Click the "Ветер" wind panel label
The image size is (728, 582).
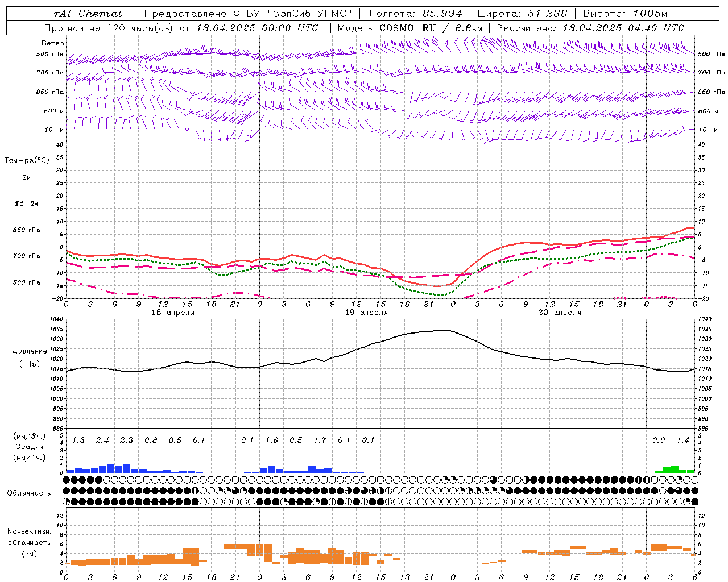53,43
